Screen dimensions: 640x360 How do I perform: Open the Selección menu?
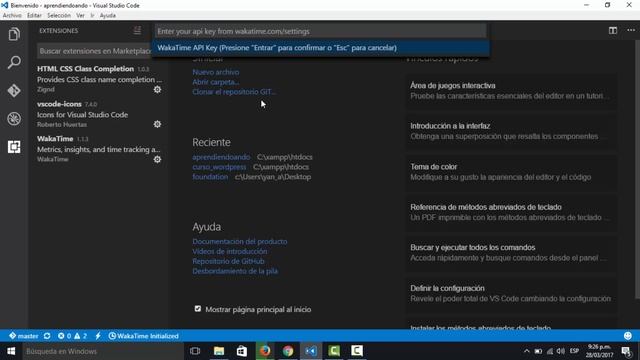[59, 16]
